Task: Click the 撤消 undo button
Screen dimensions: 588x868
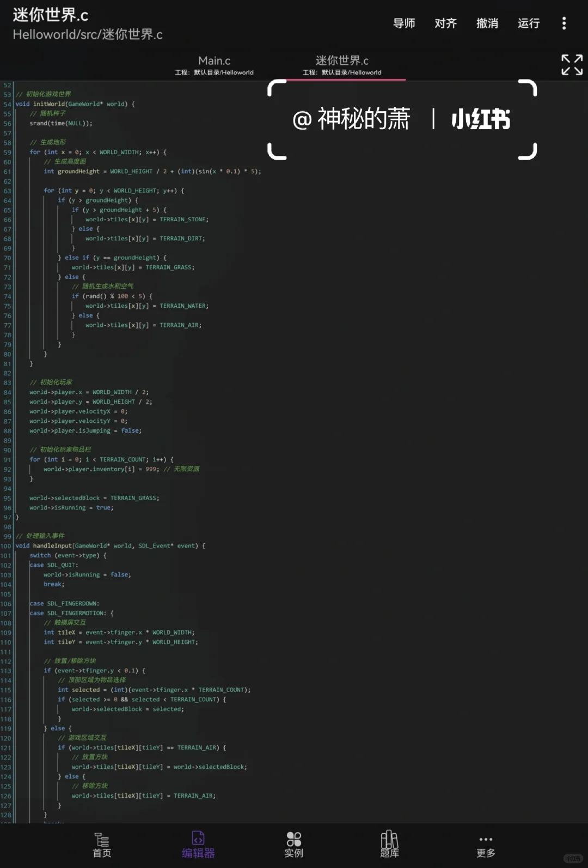Action: click(487, 23)
